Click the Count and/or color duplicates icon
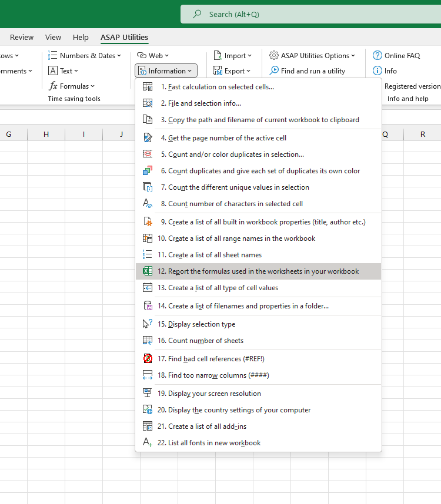 (148, 154)
